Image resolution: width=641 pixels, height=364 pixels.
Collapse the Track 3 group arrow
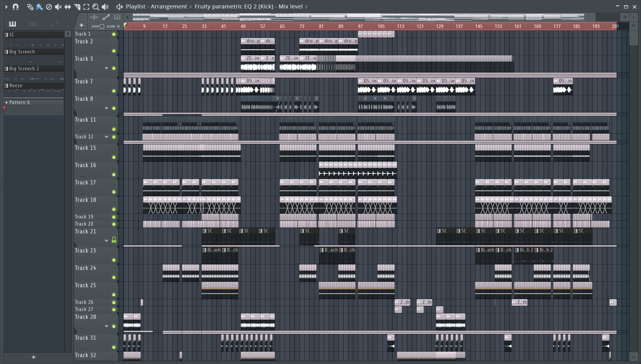[x=106, y=68]
